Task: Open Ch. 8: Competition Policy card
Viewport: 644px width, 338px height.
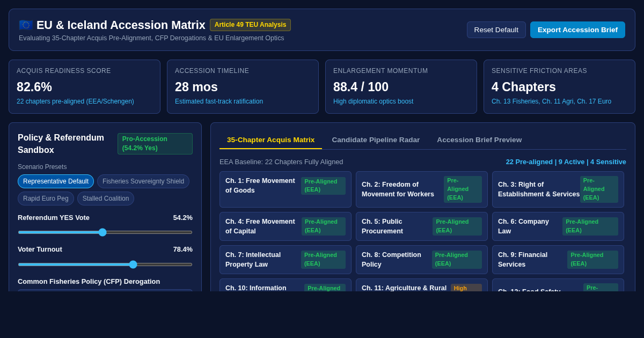Action: (422, 260)
